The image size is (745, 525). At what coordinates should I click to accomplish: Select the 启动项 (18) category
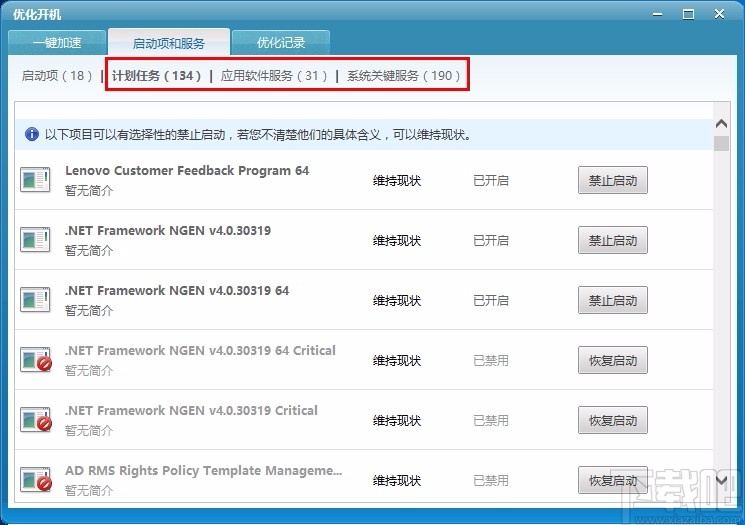(x=57, y=76)
